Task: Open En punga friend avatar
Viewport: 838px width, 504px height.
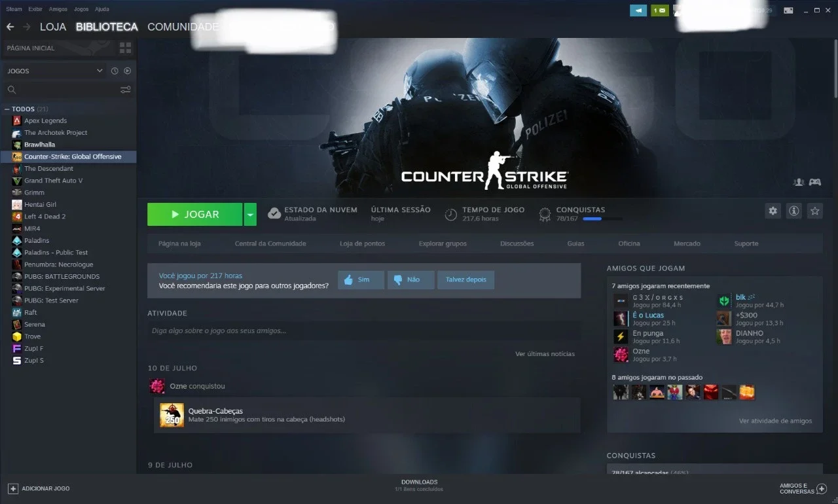Action: pyautogui.click(x=621, y=336)
